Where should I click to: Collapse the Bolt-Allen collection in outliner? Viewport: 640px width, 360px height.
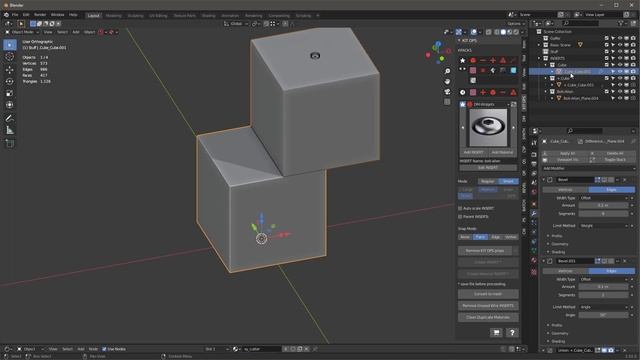click(x=546, y=91)
